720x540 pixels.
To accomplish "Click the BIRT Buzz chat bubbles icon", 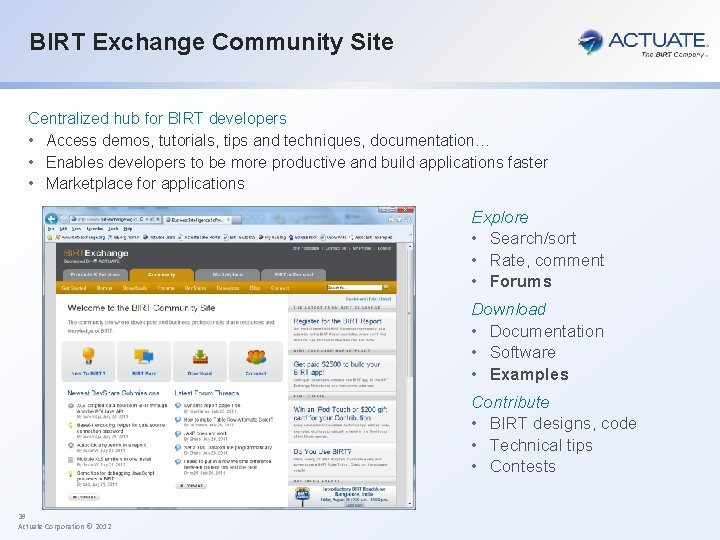I will tap(144, 356).
